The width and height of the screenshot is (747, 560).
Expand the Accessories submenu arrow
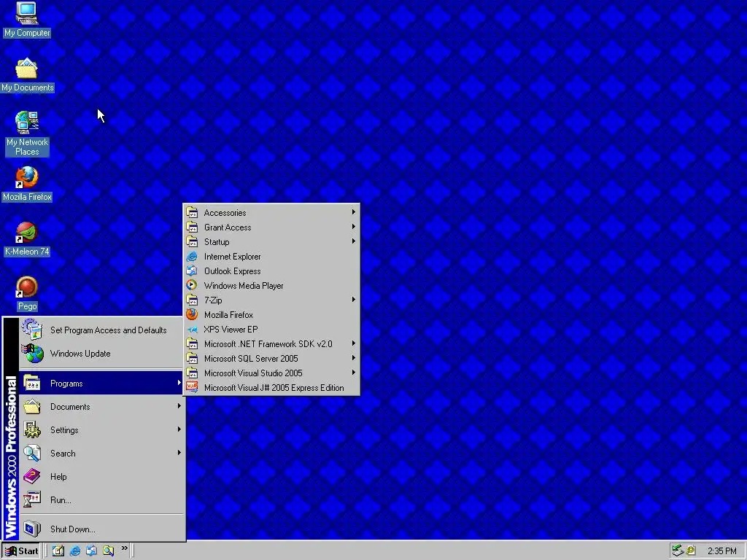354,212
